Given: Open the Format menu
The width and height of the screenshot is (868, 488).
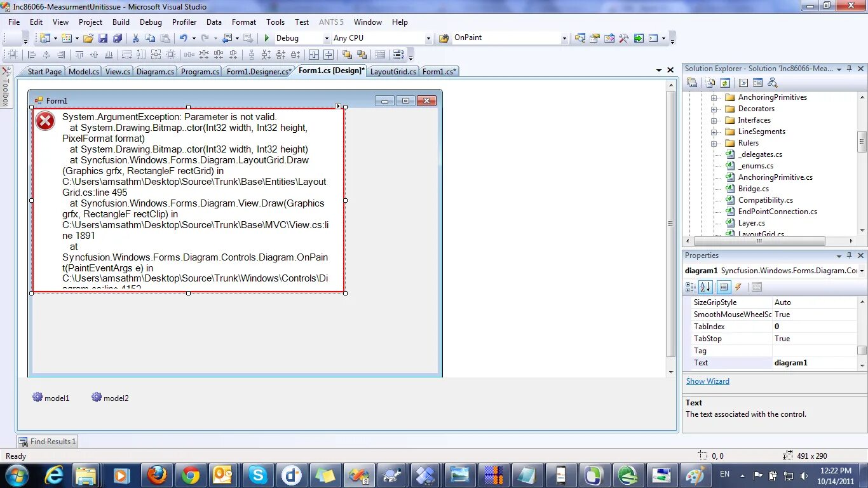Looking at the screenshot, I should [244, 22].
